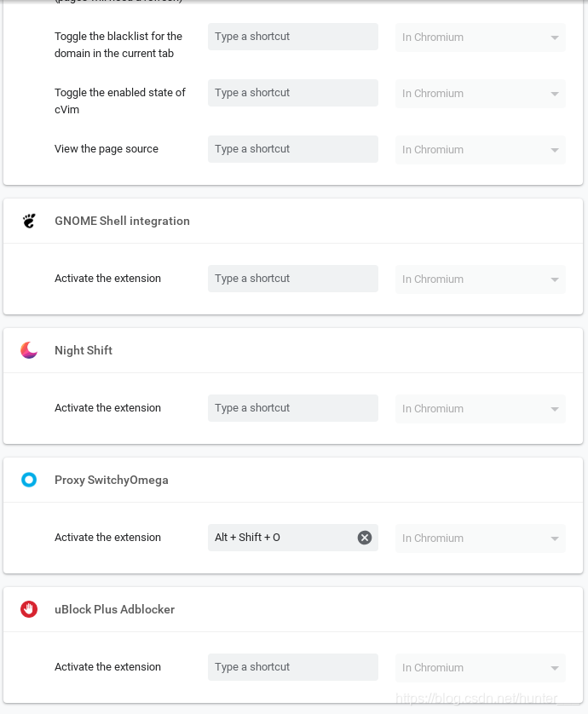Open Proxy SwitchyOmega scope dropdown

[481, 538]
